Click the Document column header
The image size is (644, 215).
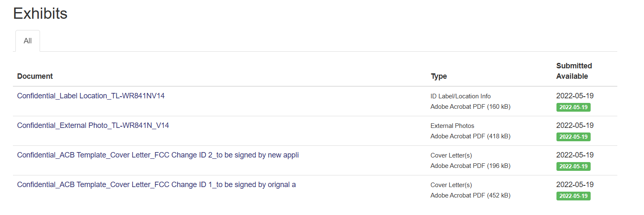click(35, 76)
